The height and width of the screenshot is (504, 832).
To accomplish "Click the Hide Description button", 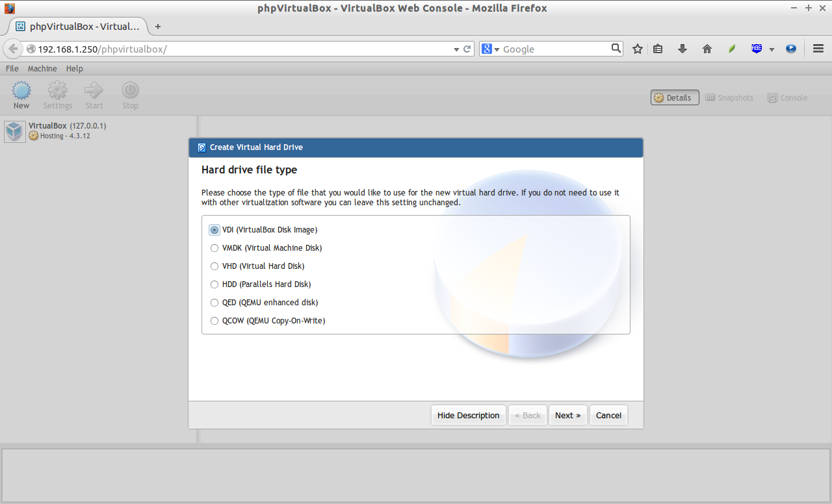I will click(x=468, y=416).
